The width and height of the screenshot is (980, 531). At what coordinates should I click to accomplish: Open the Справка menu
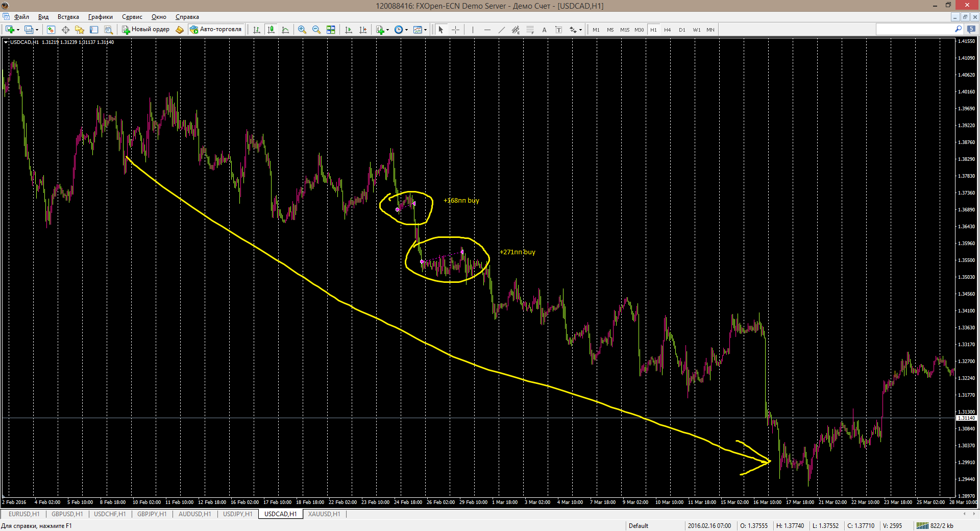187,17
